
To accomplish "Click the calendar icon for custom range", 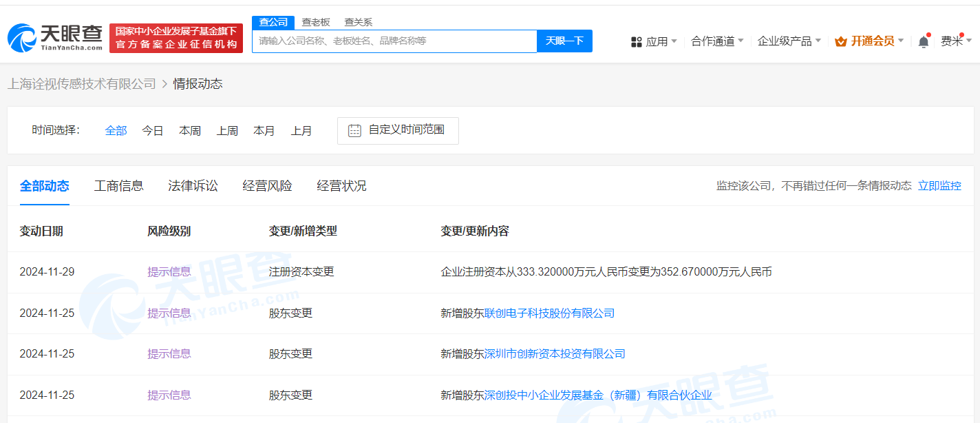I will click(x=354, y=130).
